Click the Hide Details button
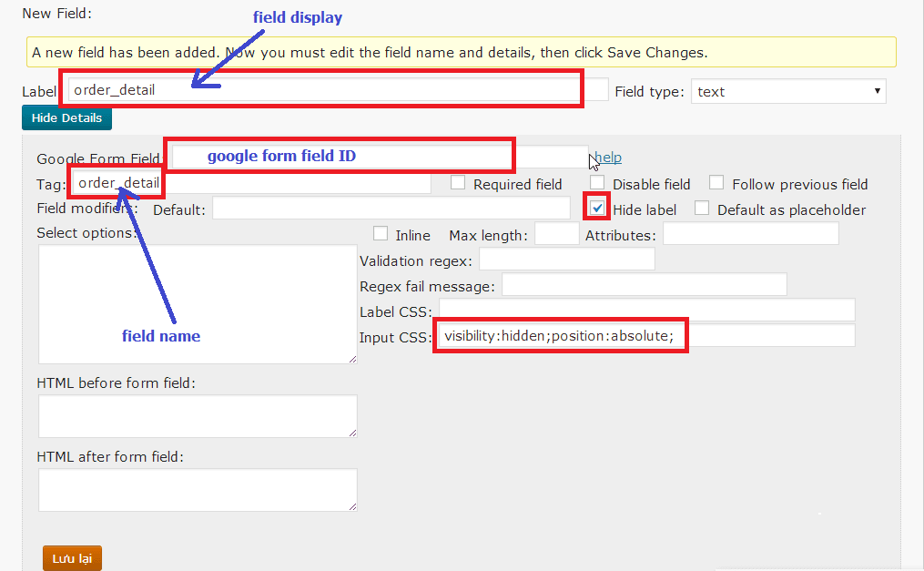The width and height of the screenshot is (924, 571). point(66,118)
